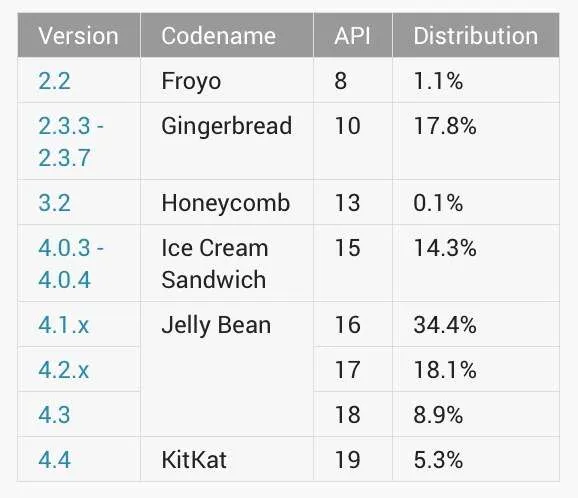
Task: Click the Version column header
Action: click(79, 35)
